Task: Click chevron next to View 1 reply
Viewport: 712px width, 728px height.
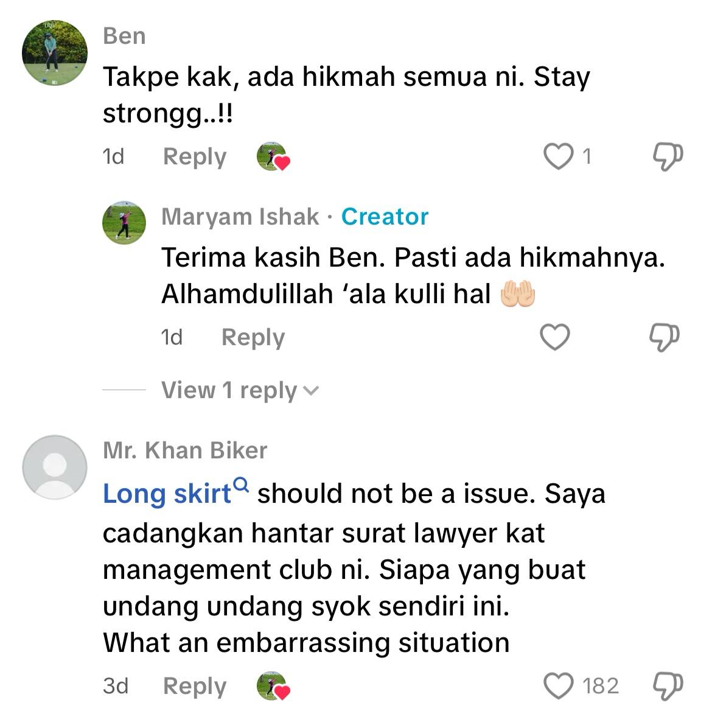Action: pyautogui.click(x=311, y=391)
